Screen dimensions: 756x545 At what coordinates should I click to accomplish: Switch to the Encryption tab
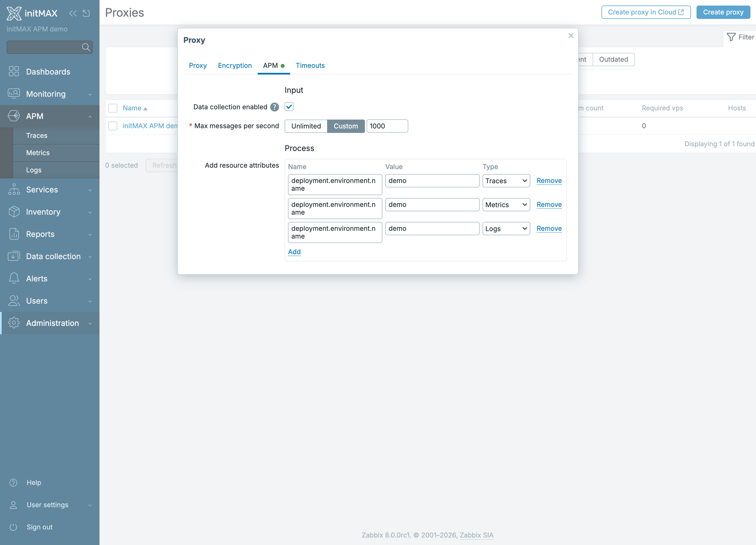pyautogui.click(x=235, y=65)
